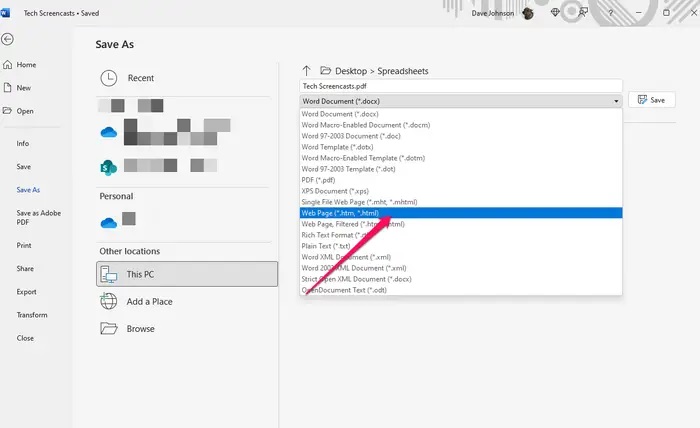Image resolution: width=700 pixels, height=428 pixels.
Task: Click the feedback person icon in title bar
Action: (x=583, y=13)
